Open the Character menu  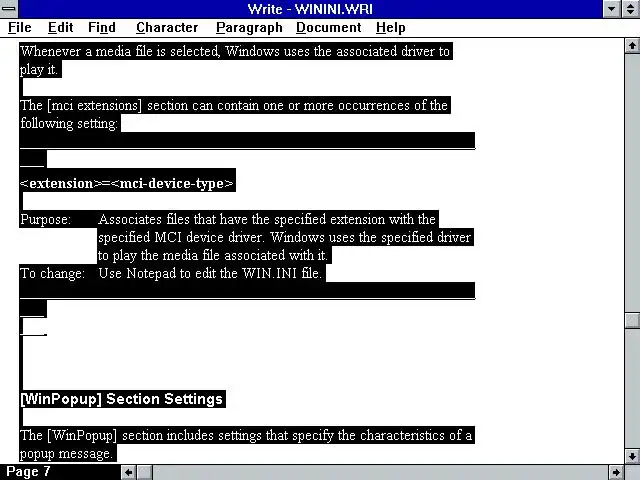point(167,28)
